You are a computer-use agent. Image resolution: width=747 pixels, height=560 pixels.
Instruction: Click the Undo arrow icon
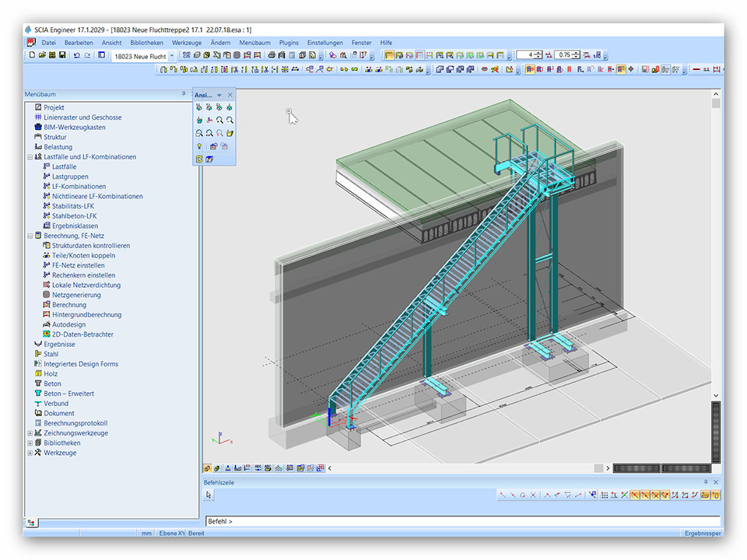click(x=76, y=55)
